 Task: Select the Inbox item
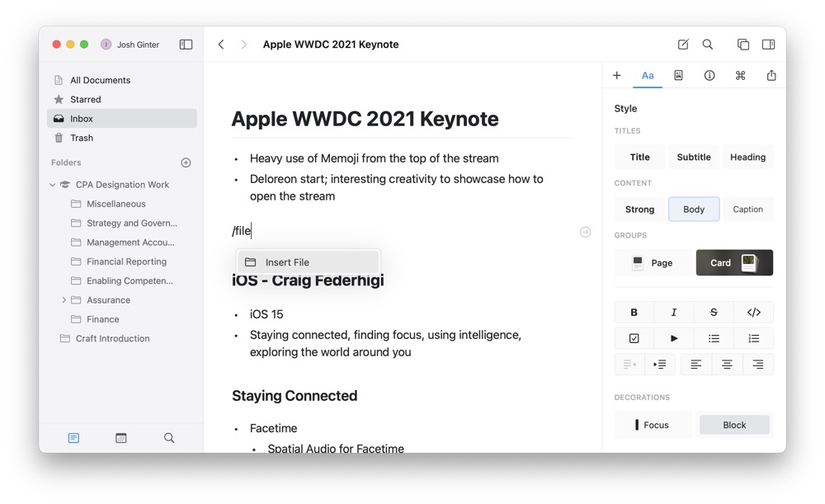[x=121, y=119]
